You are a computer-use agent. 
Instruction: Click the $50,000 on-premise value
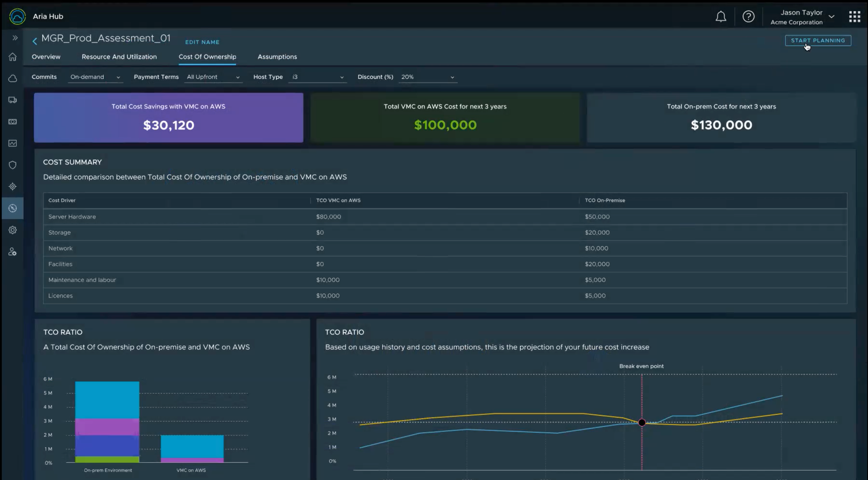pyautogui.click(x=597, y=217)
